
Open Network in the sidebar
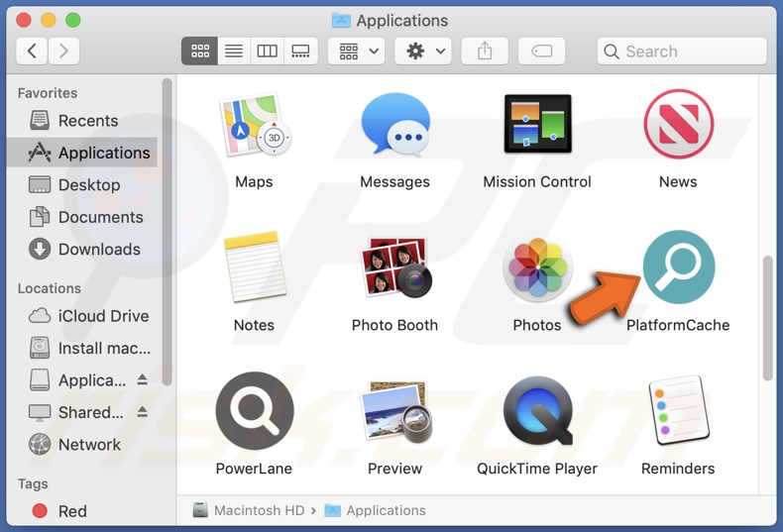82,444
